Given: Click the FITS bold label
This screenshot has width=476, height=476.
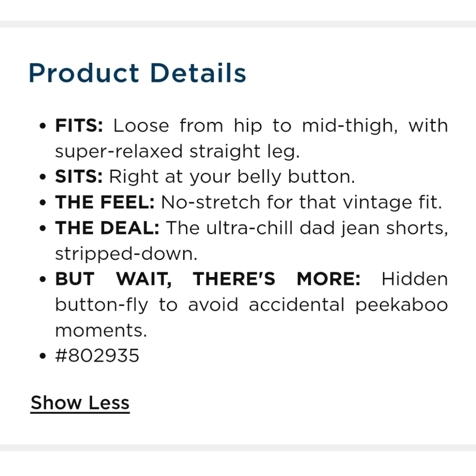Looking at the screenshot, I should tap(79, 126).
